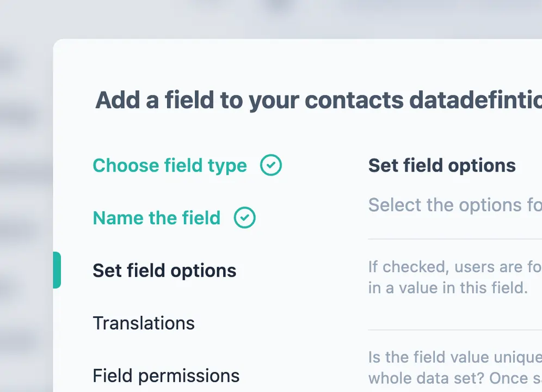542x392 pixels.
Task: Click the blurred background left of dialog
Action: click(x=24, y=218)
